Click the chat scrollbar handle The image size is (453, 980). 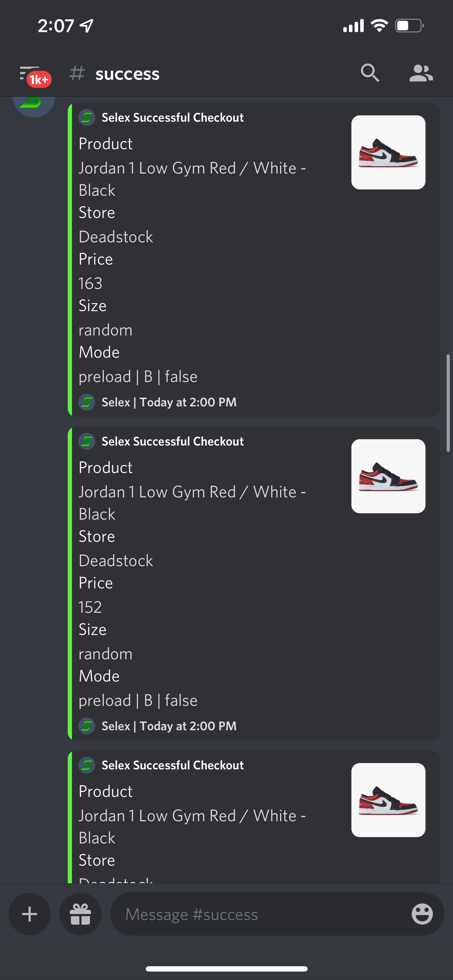pos(448,403)
